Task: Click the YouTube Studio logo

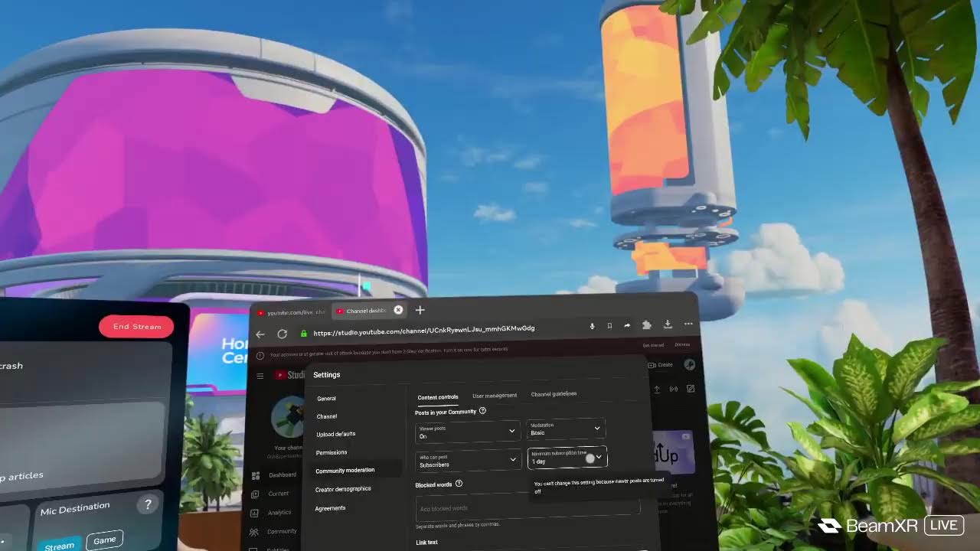Action: [290, 375]
